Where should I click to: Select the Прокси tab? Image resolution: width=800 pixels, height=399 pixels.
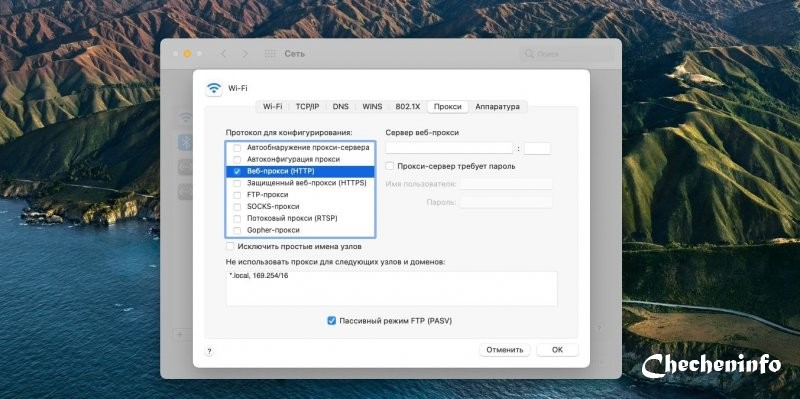448,107
